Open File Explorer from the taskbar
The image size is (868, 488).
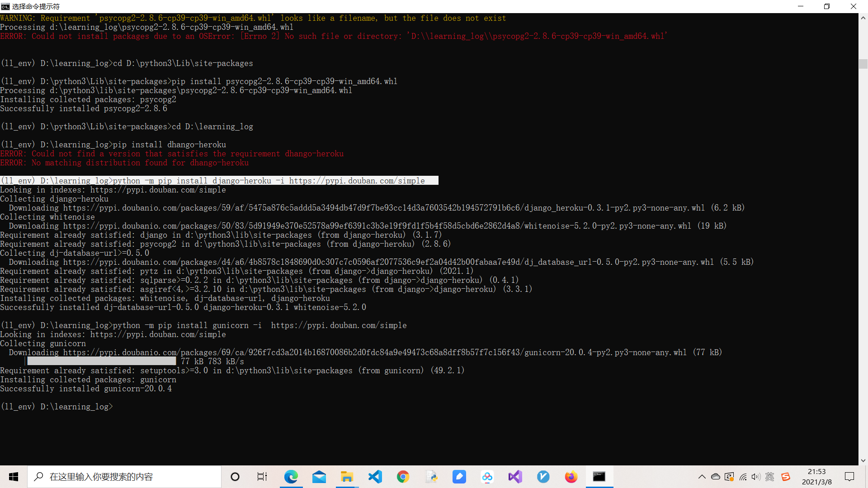coord(347,477)
